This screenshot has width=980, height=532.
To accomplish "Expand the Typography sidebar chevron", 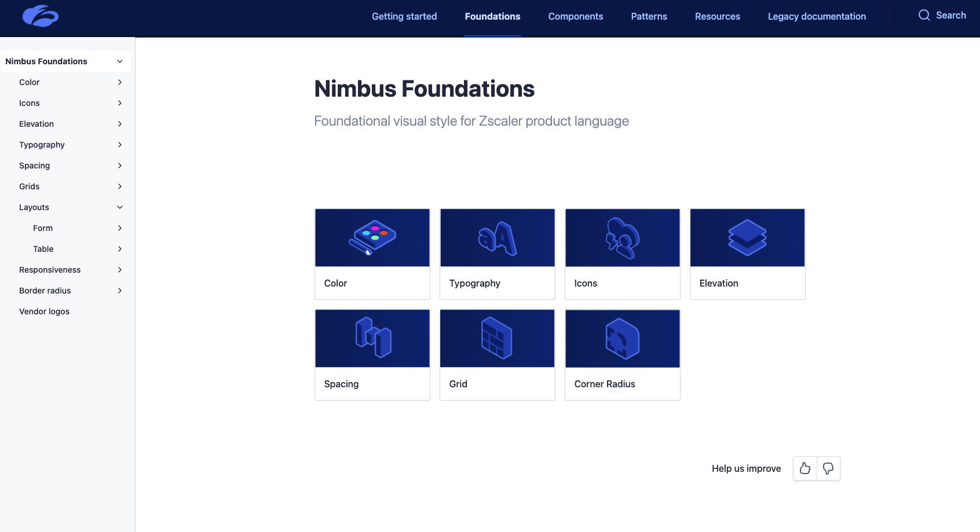I will click(x=120, y=145).
